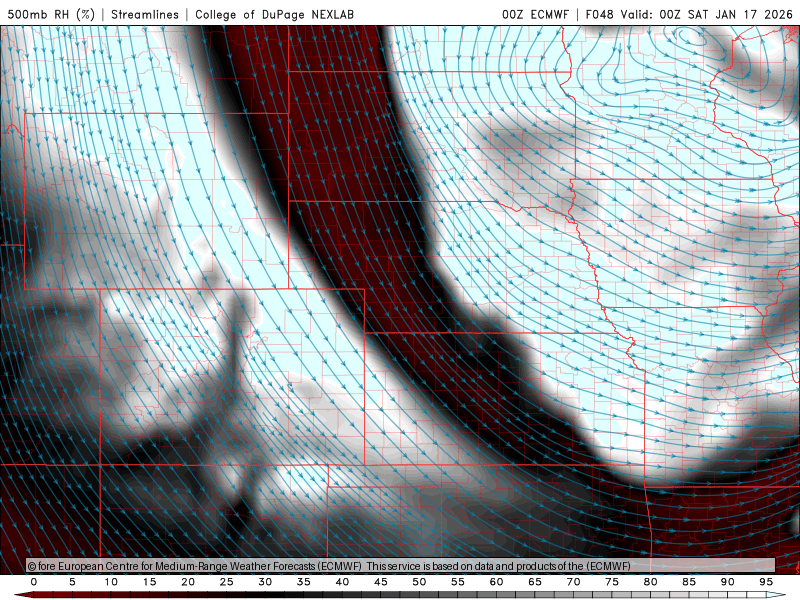Pick the "30" humidity scale label
This screenshot has width=800, height=600.
click(x=265, y=582)
